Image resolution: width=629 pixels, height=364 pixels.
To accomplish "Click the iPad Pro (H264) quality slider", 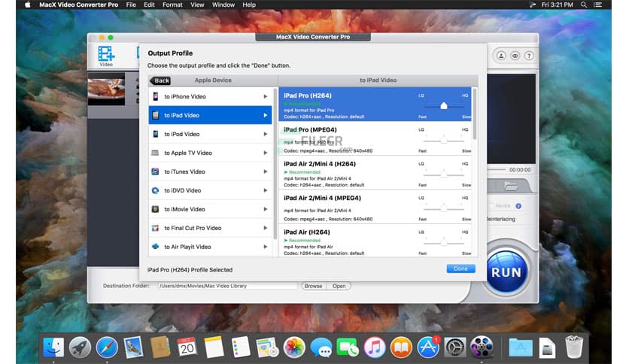I will pyautogui.click(x=444, y=106).
